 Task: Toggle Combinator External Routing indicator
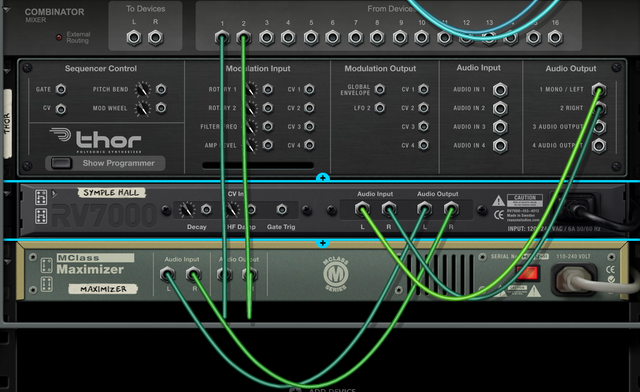pos(59,38)
